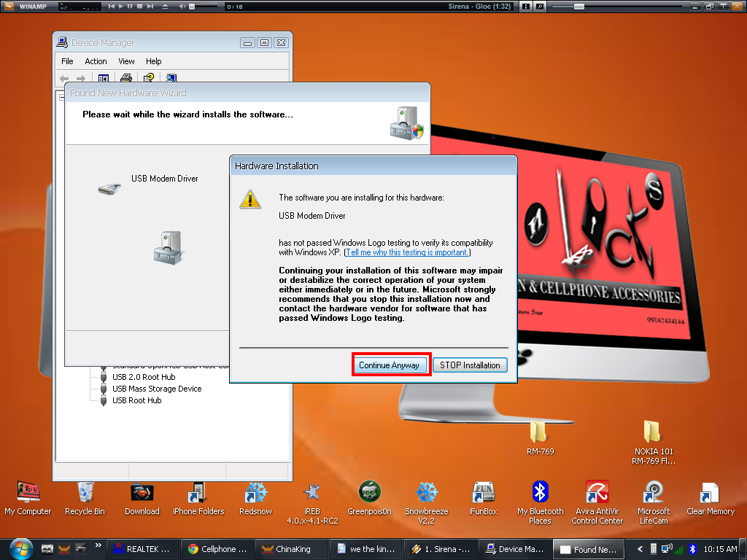Switch to '1. Sirena' Winamp taskbar button
The image size is (747, 560).
click(440, 549)
